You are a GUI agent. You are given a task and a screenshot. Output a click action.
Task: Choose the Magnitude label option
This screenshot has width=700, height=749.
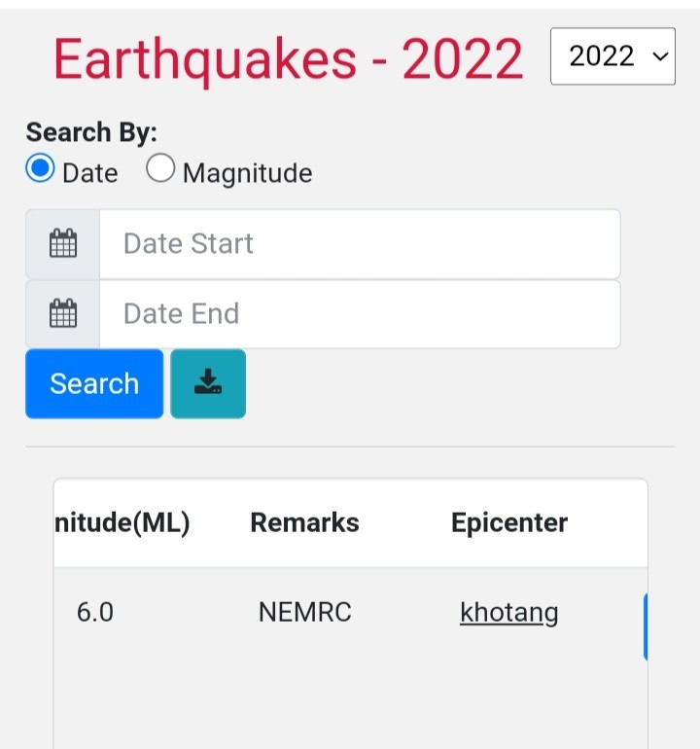(247, 172)
